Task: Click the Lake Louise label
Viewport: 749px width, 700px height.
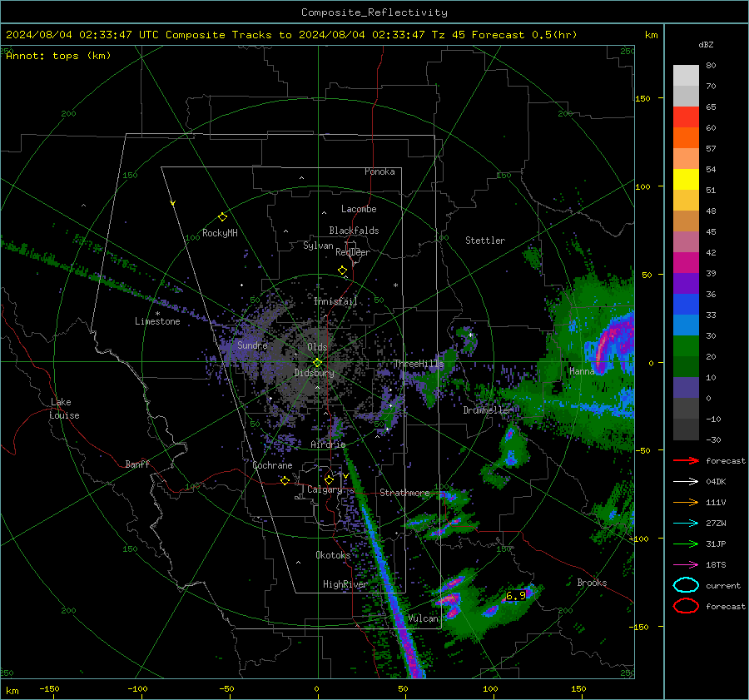Action: (64, 409)
